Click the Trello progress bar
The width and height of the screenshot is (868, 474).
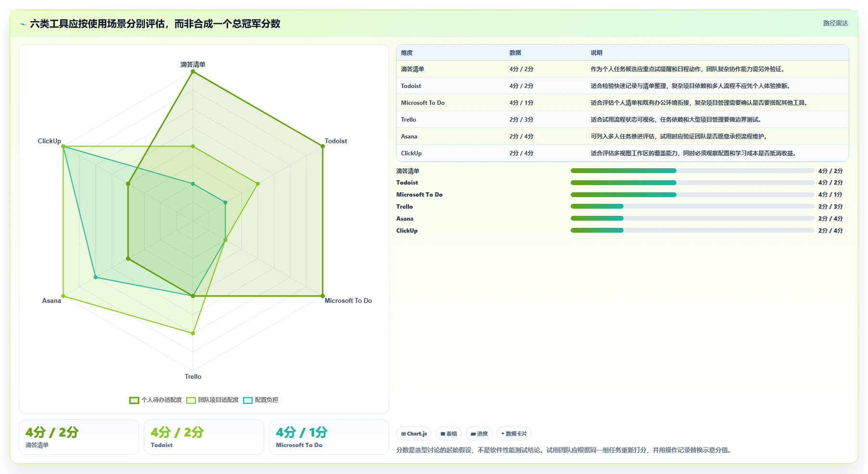(692, 206)
